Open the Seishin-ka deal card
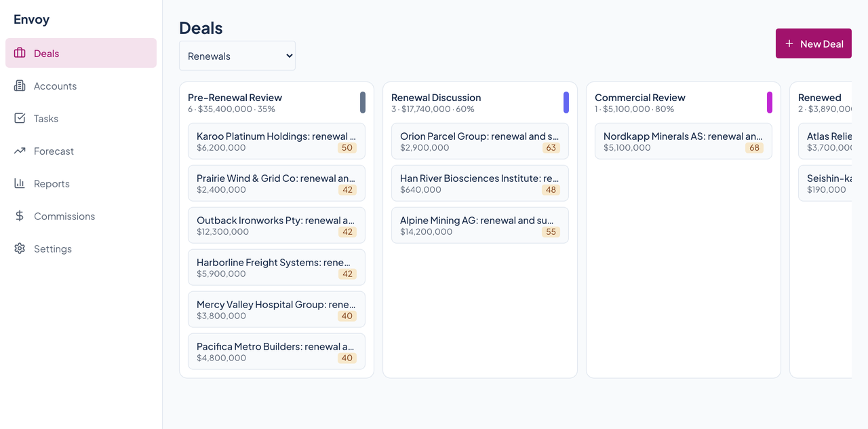The height and width of the screenshot is (429, 868). click(825, 183)
